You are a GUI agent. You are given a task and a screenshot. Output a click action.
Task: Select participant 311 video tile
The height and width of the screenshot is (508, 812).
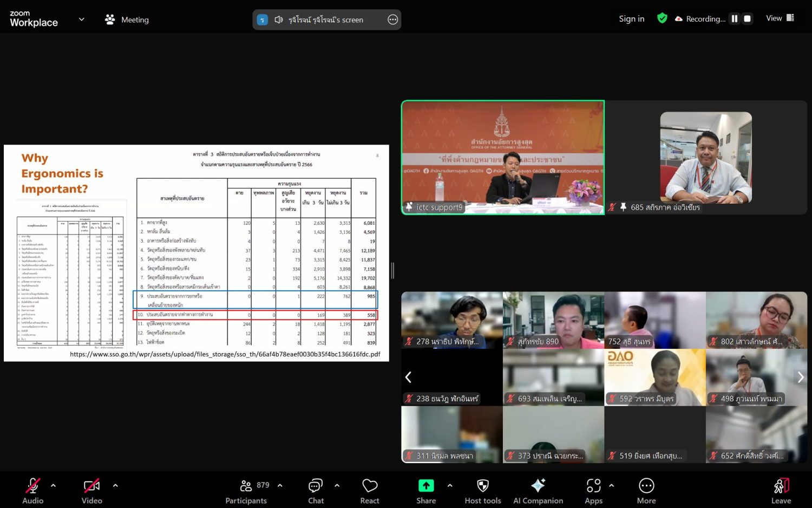pyautogui.click(x=452, y=434)
